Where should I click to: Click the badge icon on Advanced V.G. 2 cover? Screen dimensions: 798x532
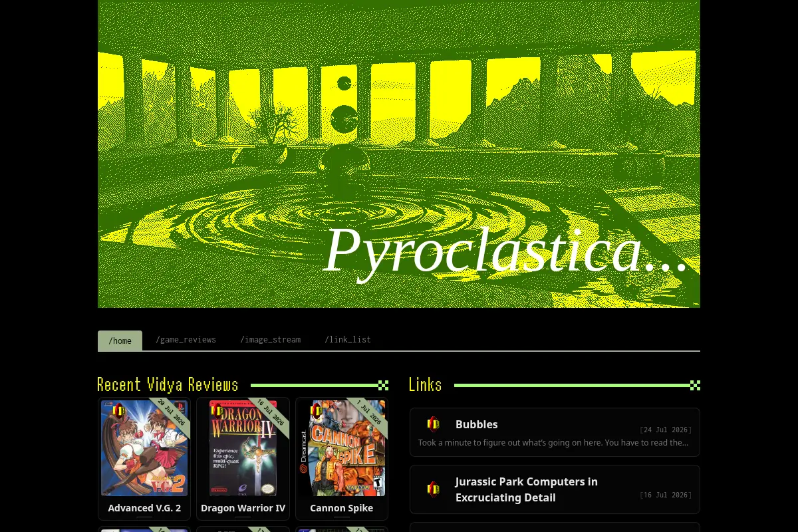click(119, 411)
